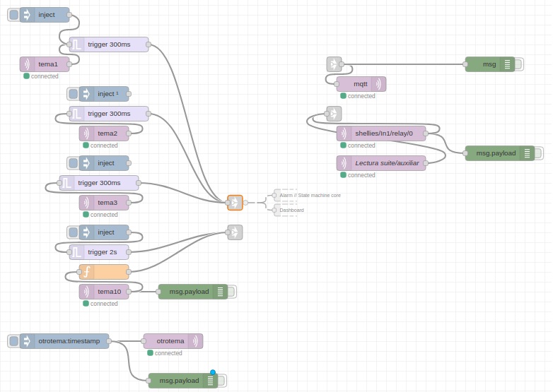This screenshot has height=392, width=553.
Task: Click the debug list icon on msg.payload beside shellies
Action: point(528,153)
